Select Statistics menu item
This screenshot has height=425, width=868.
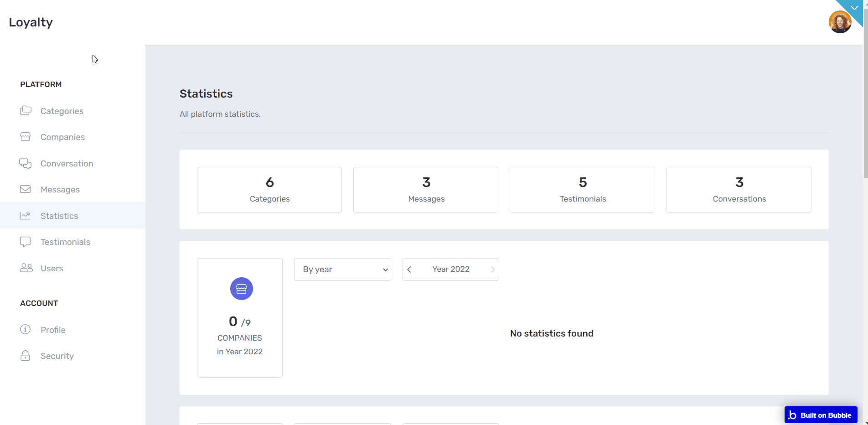coord(73,215)
